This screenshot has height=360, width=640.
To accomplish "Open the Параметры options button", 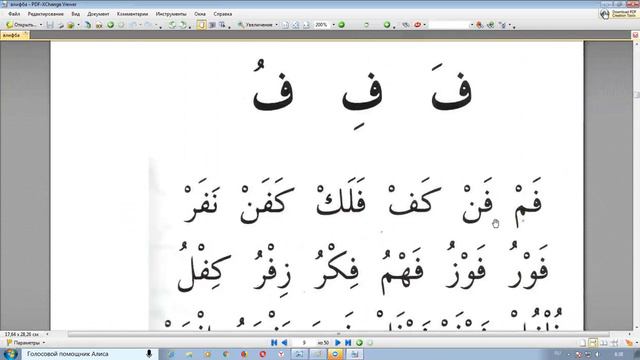I will pos(26,343).
